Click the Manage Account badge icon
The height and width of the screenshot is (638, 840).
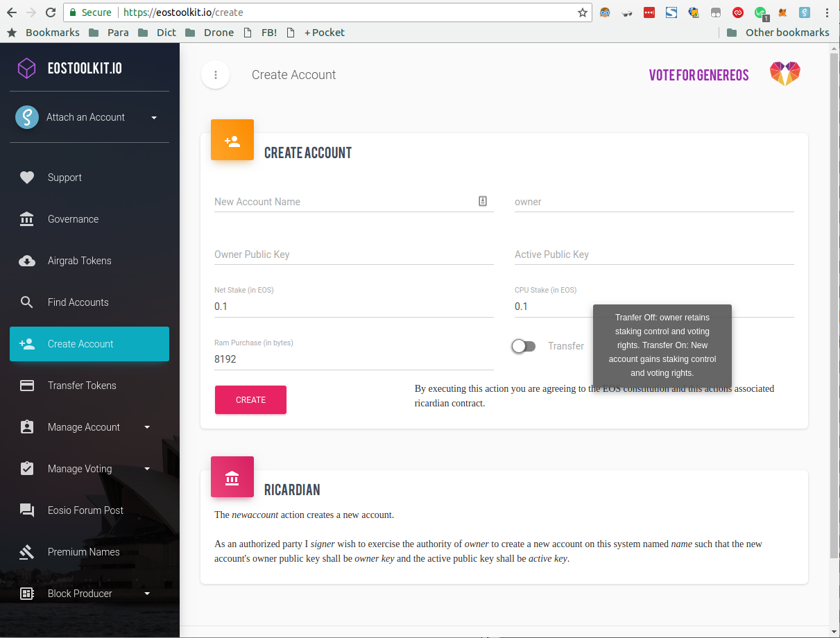(x=27, y=427)
